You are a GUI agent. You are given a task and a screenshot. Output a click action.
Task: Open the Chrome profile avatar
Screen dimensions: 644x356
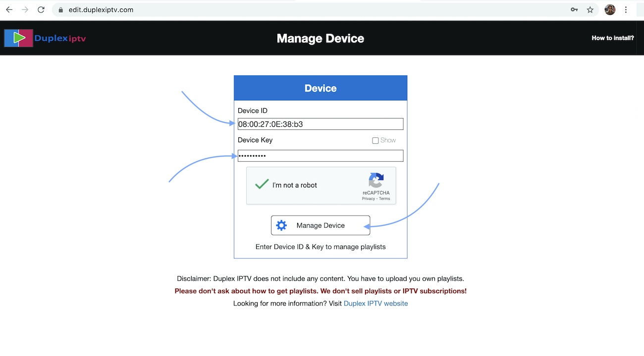point(610,9)
